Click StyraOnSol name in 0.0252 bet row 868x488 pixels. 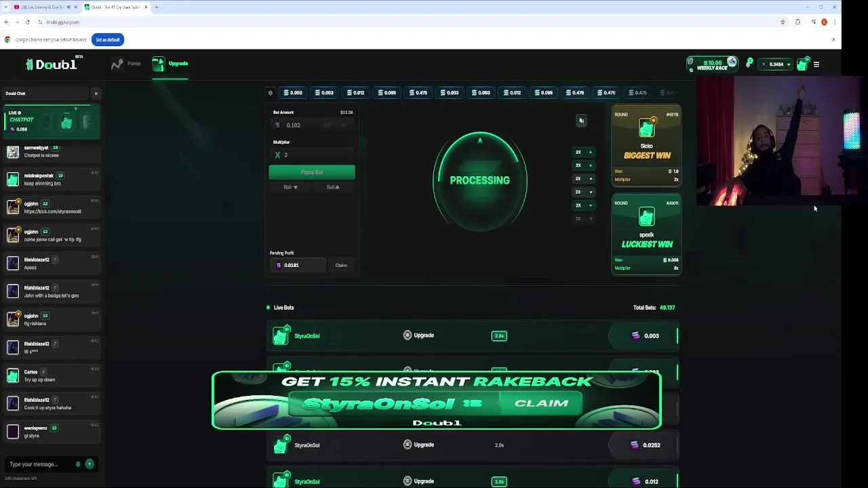[x=307, y=445]
